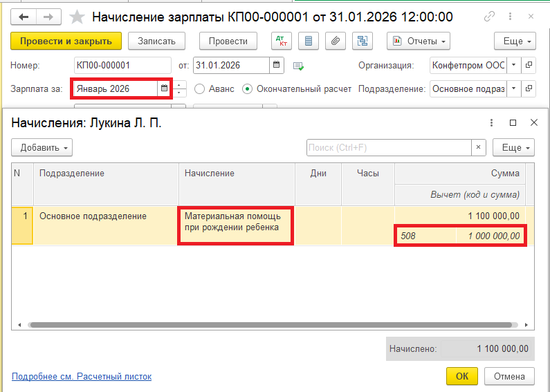Click the Провести button
Viewport: 550px width, 392px height.
pyautogui.click(x=228, y=41)
